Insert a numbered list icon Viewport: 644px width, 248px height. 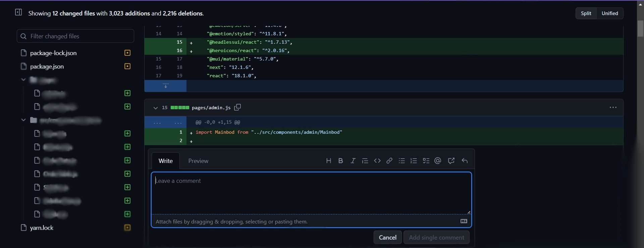coord(414,161)
